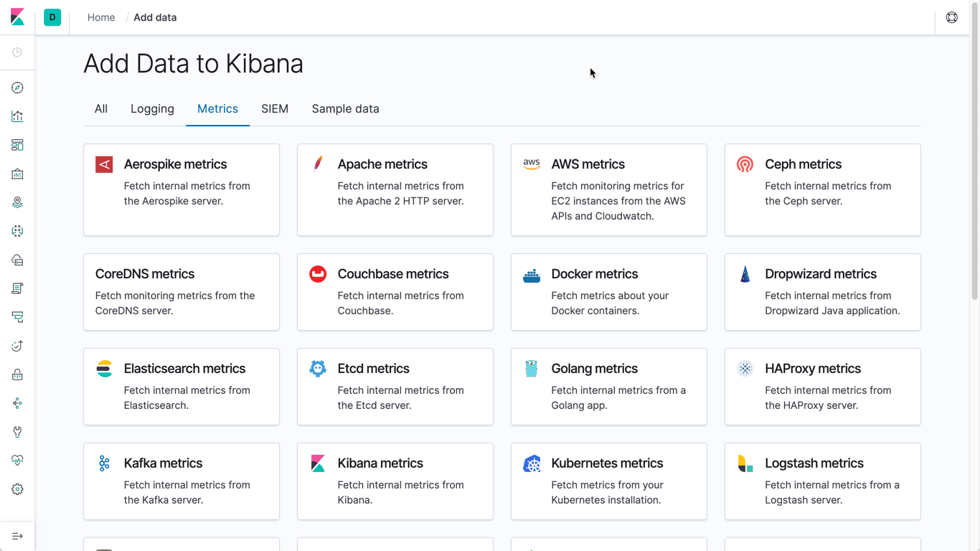Viewport: 980px width, 551px height.
Task: Open the SIEM lock icon
Action: click(x=17, y=375)
